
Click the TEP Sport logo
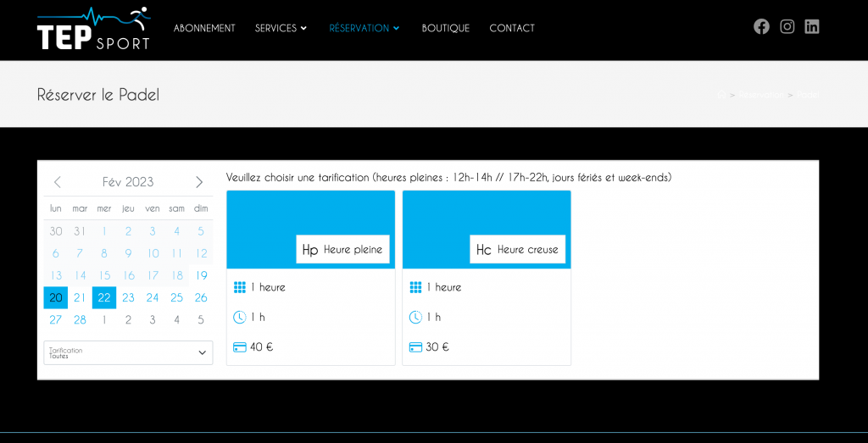click(x=93, y=28)
